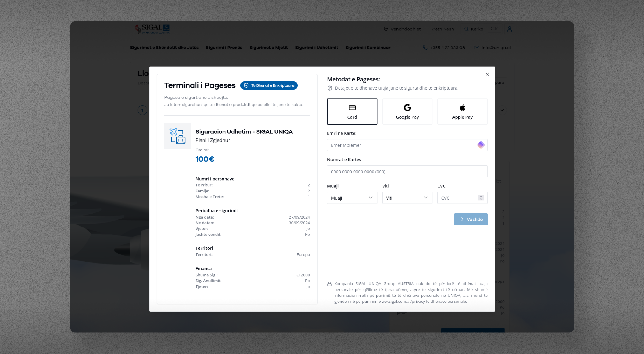Toggle the Rreth Nesh menu item
This screenshot has width=644, height=354.
click(x=442, y=29)
